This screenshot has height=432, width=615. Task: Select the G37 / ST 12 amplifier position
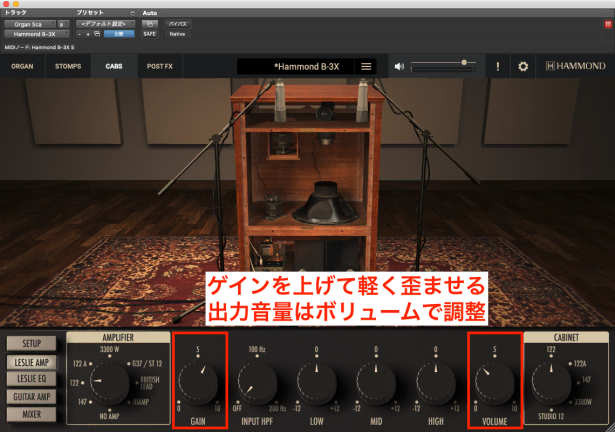click(145, 364)
